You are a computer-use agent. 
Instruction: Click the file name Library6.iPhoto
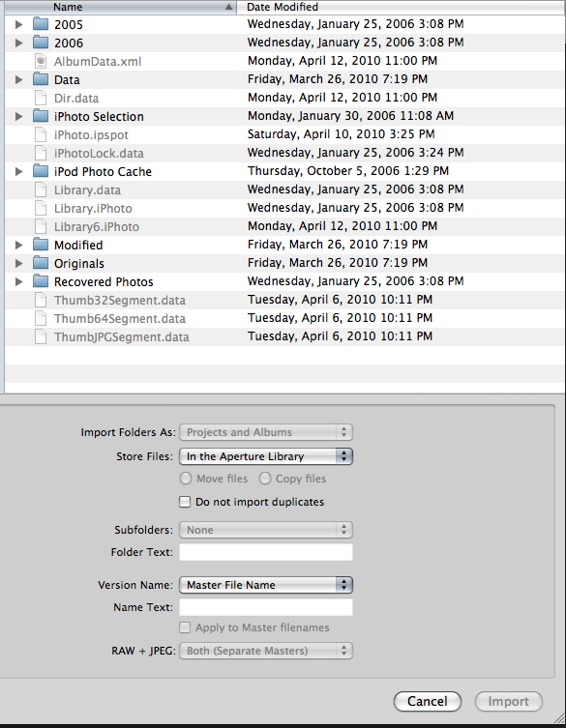(x=97, y=226)
